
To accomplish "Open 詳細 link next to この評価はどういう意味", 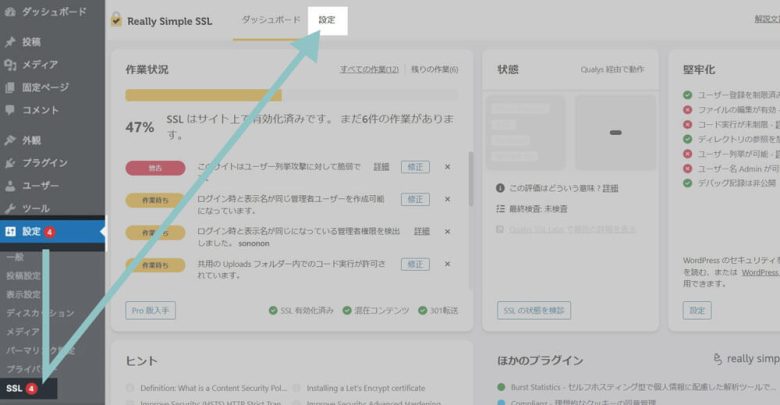I will tap(610, 188).
